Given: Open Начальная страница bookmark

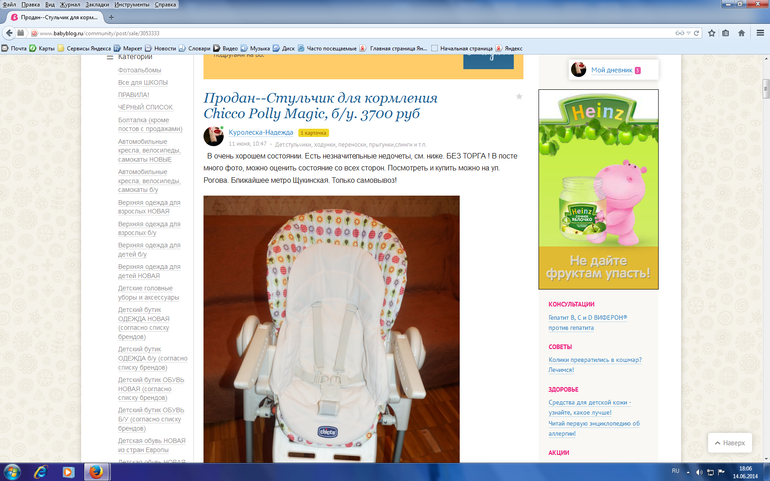Looking at the screenshot, I should [x=462, y=48].
